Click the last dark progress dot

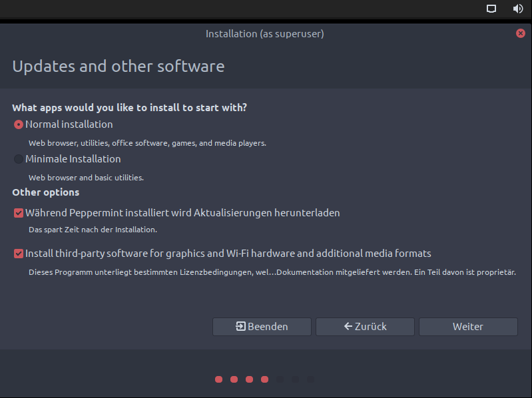click(x=310, y=379)
